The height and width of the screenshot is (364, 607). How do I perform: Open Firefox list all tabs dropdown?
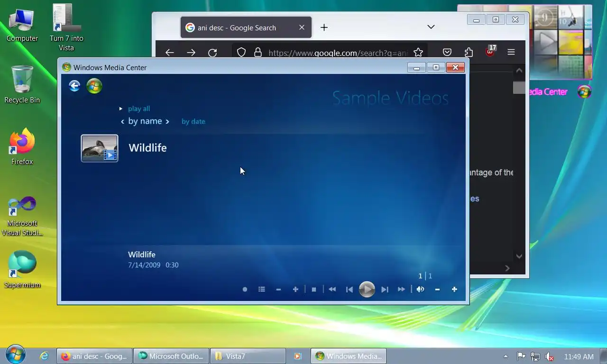coord(431,27)
